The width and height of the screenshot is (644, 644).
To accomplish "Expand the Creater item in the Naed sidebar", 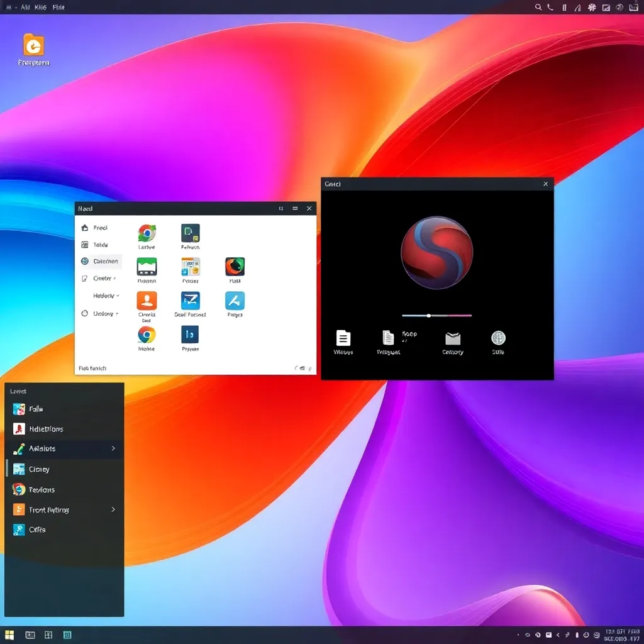I will click(x=100, y=279).
